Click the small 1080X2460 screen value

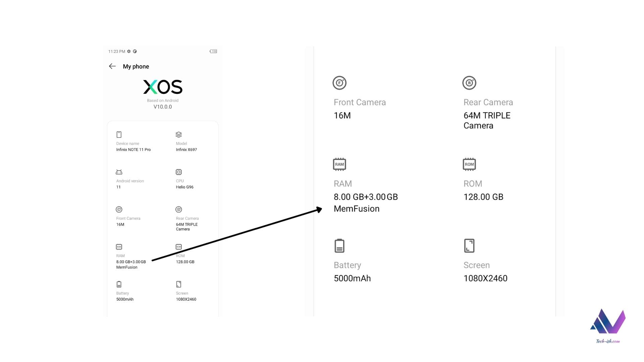[x=186, y=299]
